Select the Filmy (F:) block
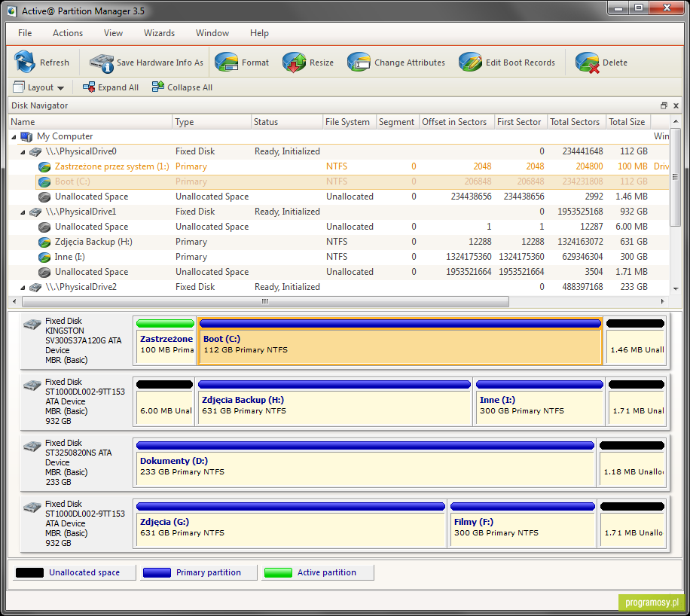 [522, 524]
